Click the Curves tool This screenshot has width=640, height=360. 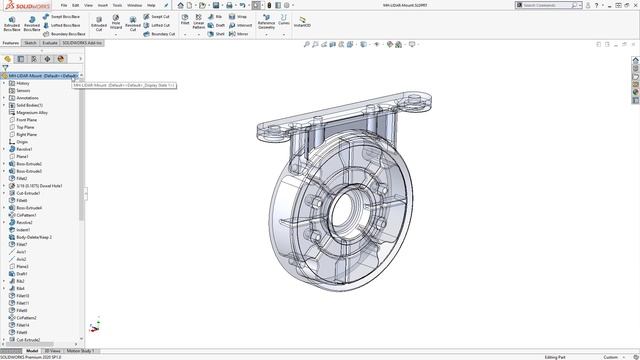[284, 20]
